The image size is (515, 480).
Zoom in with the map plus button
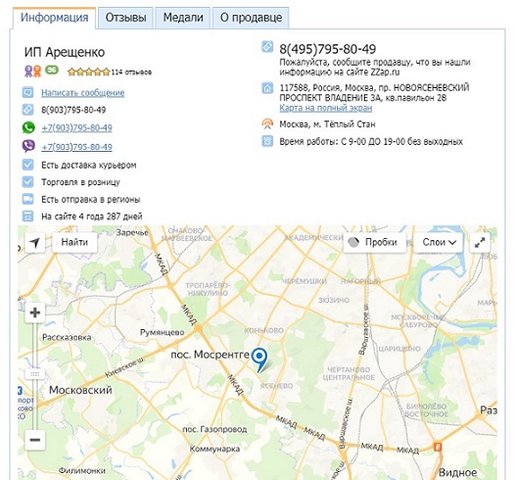35,313
